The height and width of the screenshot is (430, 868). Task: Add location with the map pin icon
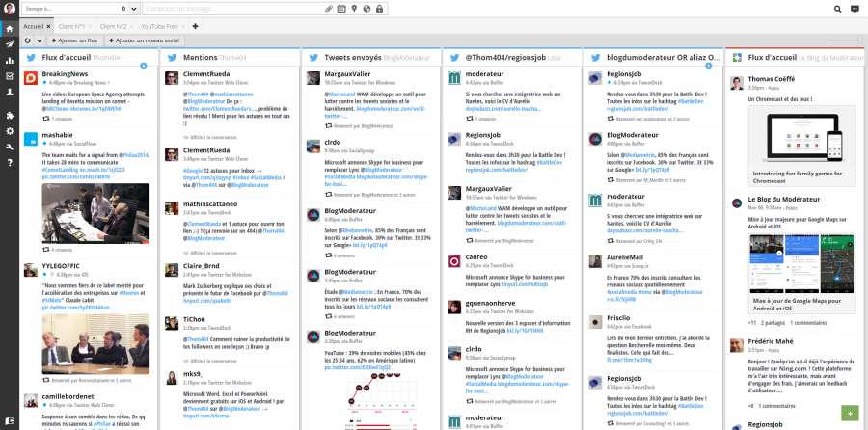[x=354, y=9]
